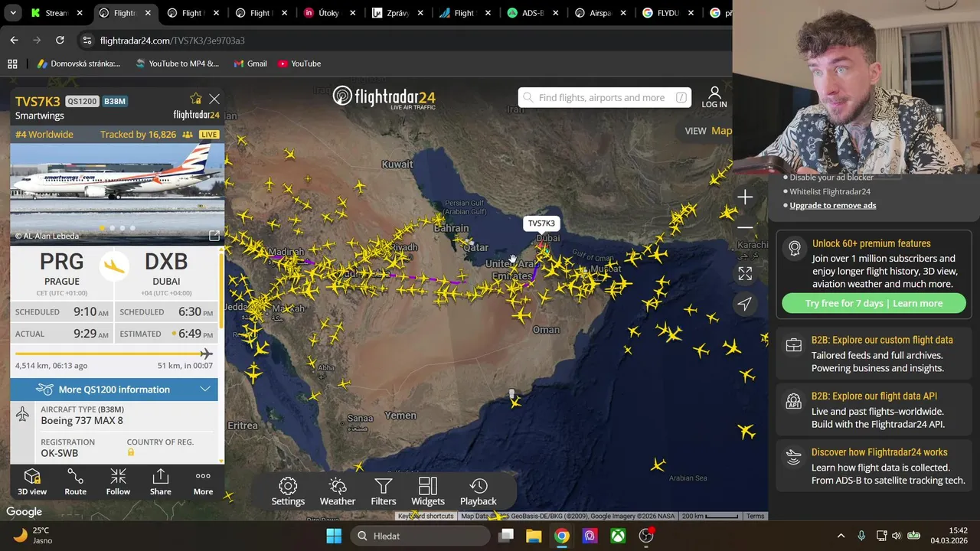980x551 pixels.
Task: Add flight to favorites with star icon
Action: pyautogui.click(x=196, y=99)
